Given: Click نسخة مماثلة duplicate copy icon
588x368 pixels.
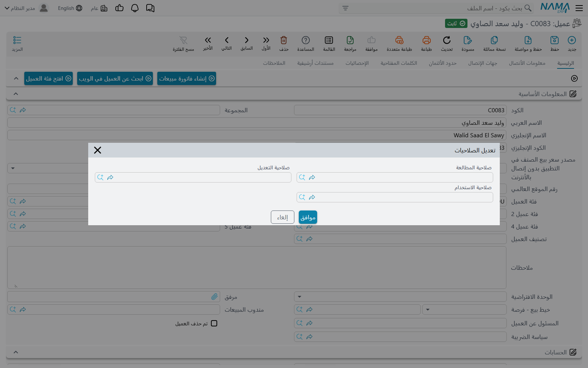Looking at the screenshot, I should [494, 40].
